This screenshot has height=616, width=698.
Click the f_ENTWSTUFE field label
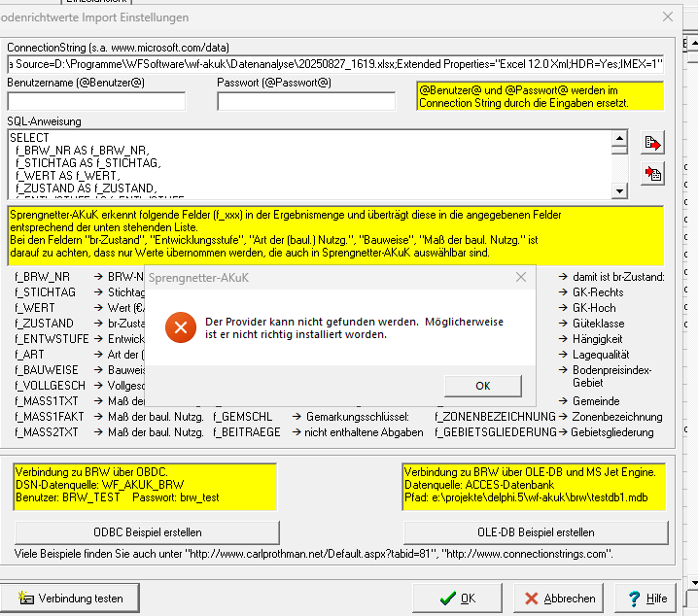point(52,339)
